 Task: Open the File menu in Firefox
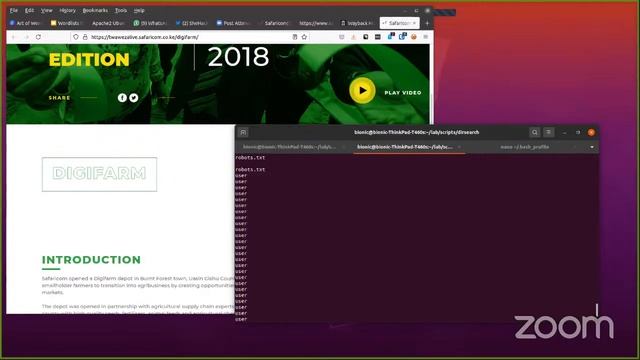(13, 10)
